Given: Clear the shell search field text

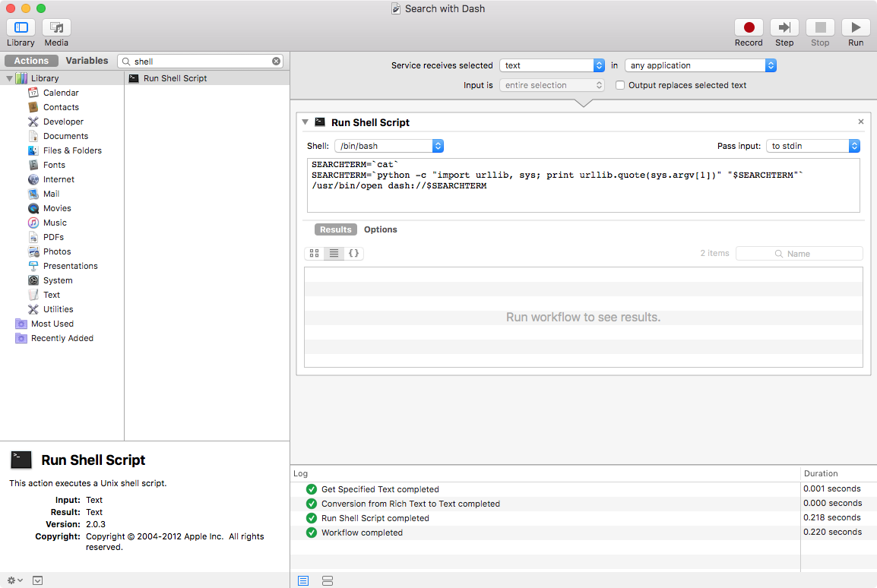Looking at the screenshot, I should coord(277,61).
